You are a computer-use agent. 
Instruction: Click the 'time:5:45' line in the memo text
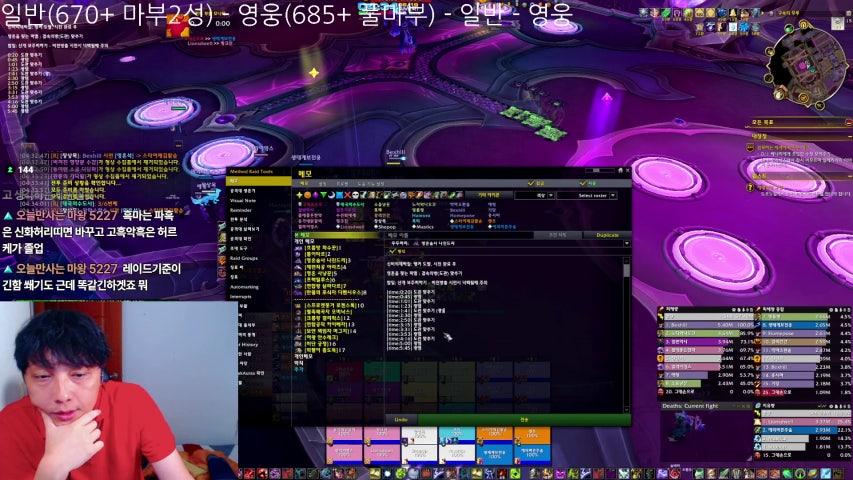point(405,347)
